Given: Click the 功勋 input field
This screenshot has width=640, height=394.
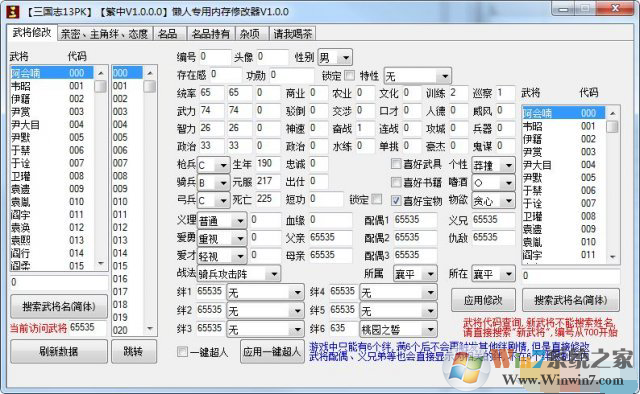Looking at the screenshot, I should click(292, 75).
